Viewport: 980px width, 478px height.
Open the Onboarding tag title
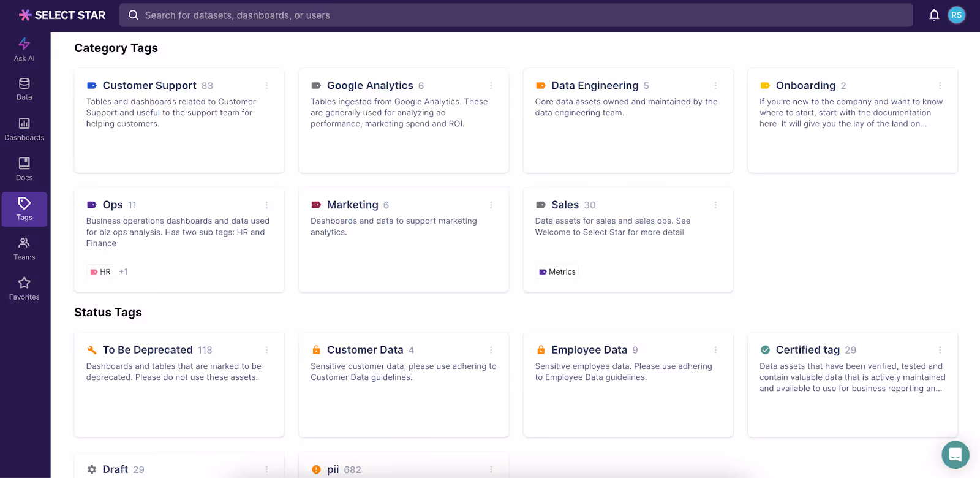(805, 86)
